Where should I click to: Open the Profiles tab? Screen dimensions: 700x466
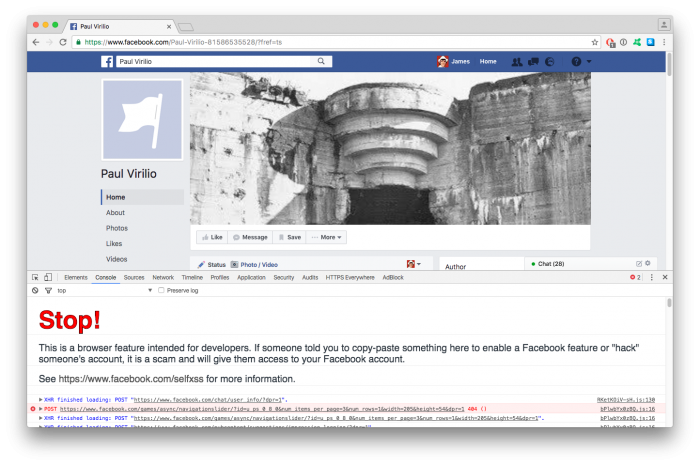220,277
